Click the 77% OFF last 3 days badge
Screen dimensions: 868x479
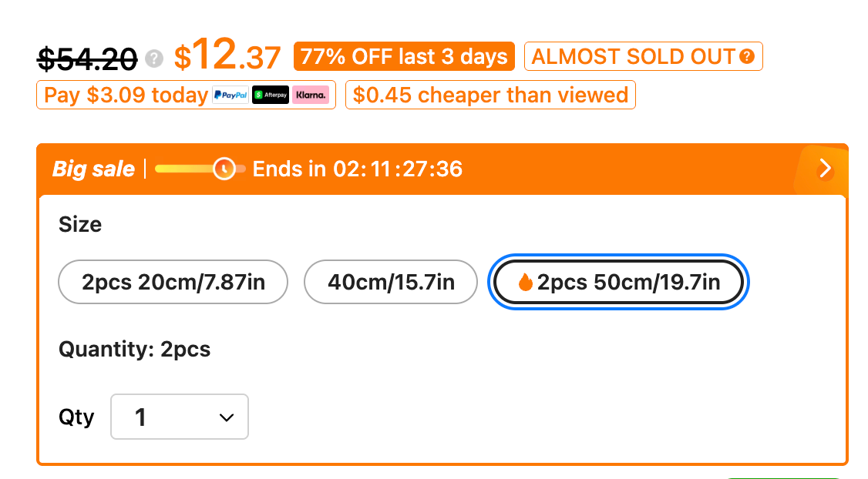pyautogui.click(x=404, y=56)
